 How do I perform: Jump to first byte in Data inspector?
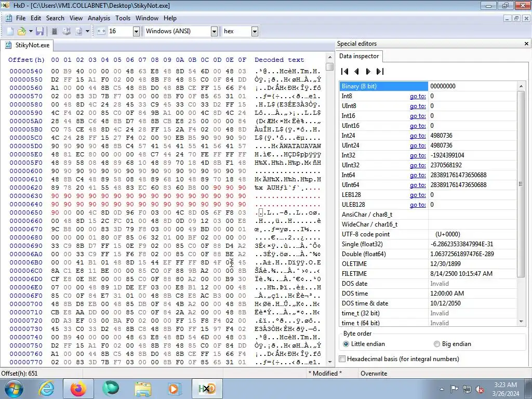345,71
